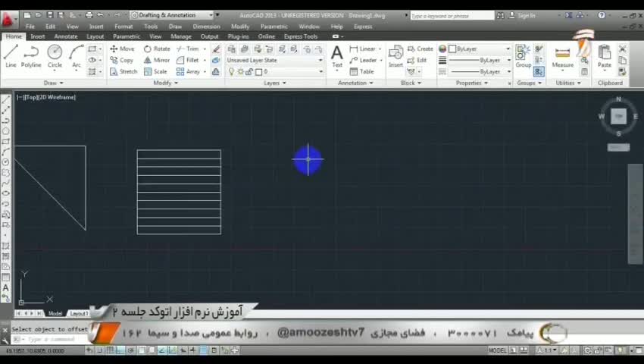Toggle layer 0 on/off lightbulb

(233, 71)
